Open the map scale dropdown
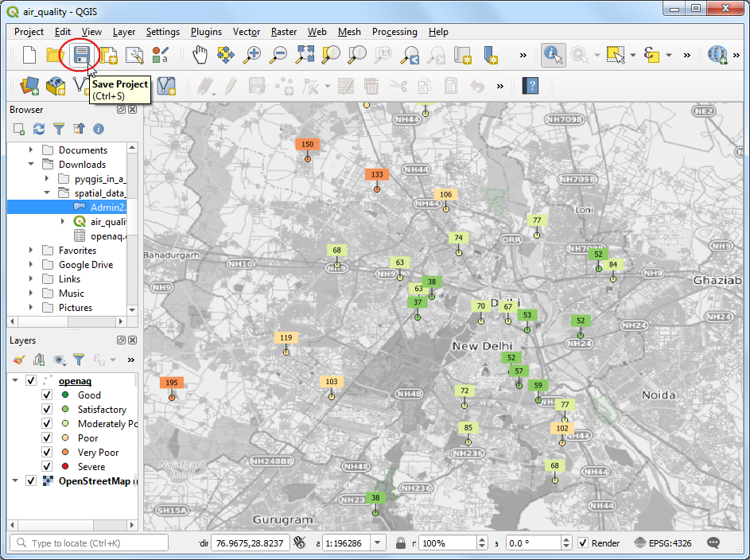The height and width of the screenshot is (560, 750). (378, 542)
